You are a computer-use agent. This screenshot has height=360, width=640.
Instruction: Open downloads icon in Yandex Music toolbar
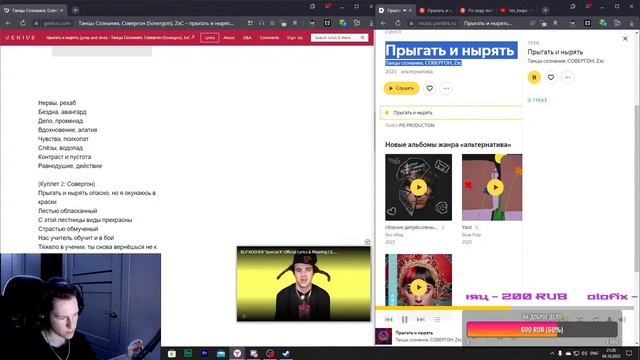click(631, 23)
